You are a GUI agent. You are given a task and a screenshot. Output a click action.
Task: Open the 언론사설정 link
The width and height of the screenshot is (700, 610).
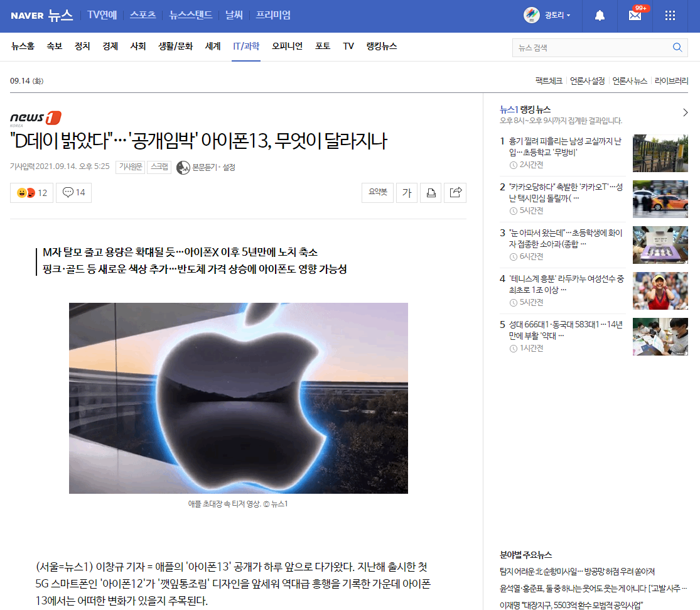coord(587,81)
